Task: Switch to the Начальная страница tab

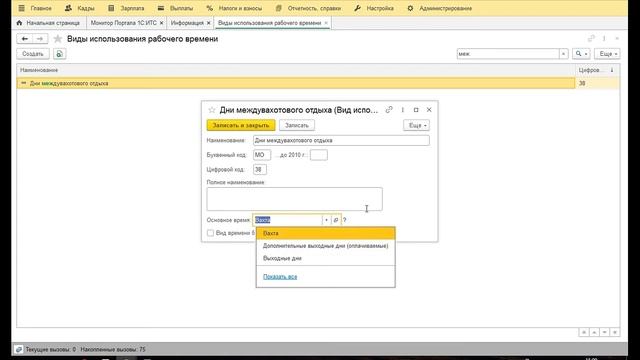Action: [x=48, y=23]
